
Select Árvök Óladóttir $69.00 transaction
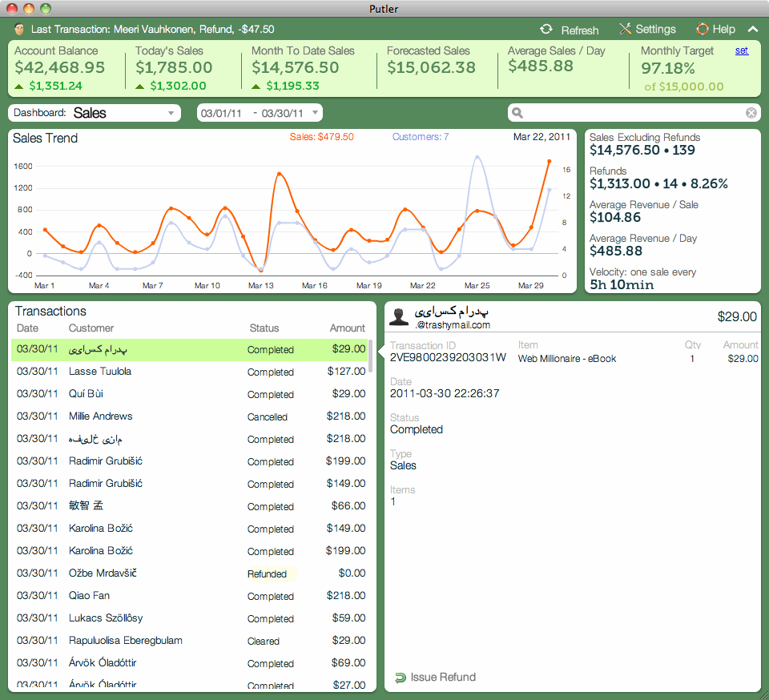point(189,663)
